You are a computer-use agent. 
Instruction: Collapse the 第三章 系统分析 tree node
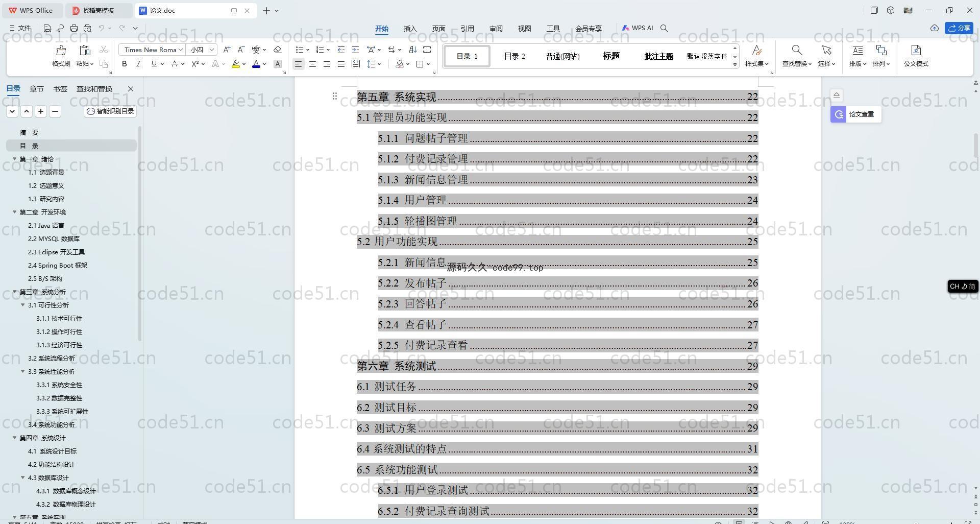14,292
